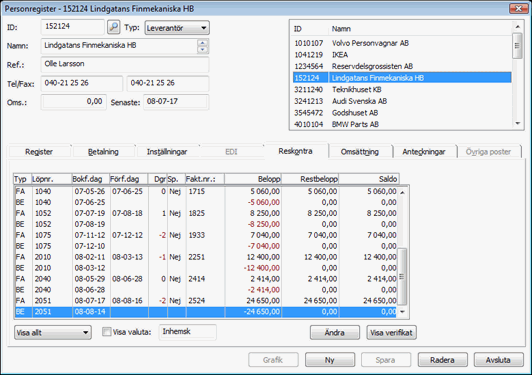The width and height of the screenshot is (532, 375).
Task: Click the Löpnr. column header
Action: click(x=52, y=179)
